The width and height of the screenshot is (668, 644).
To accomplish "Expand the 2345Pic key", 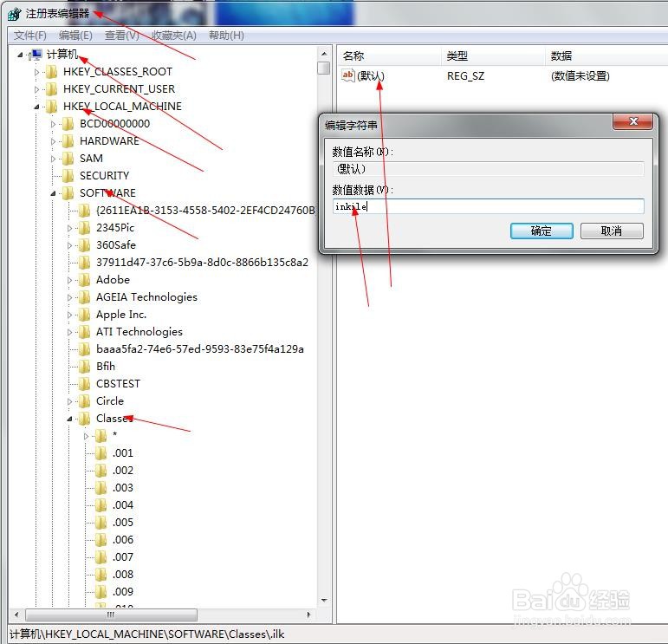I will [x=70, y=229].
